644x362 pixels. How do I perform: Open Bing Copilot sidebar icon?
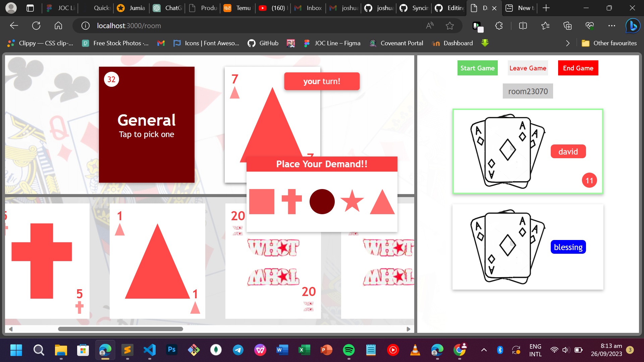[633, 26]
